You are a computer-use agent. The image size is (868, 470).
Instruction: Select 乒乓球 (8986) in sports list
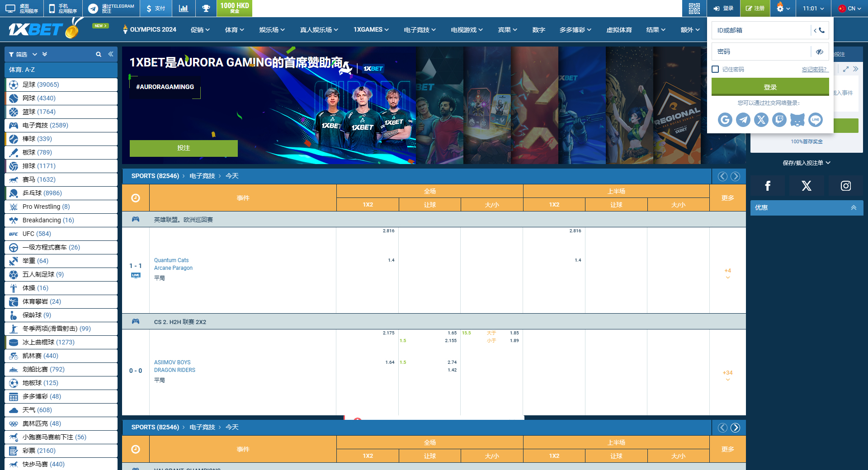point(61,193)
